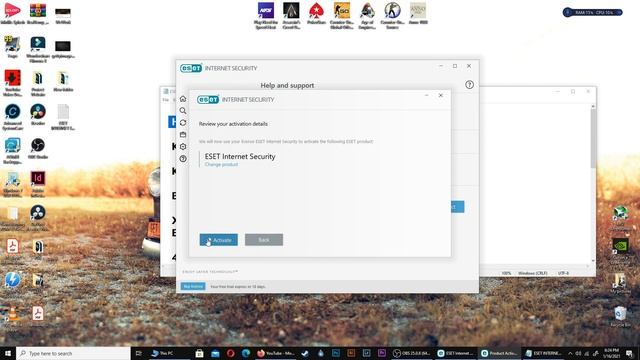Open Setup gear icon in ESET sidebar
640x360 pixels.
tap(183, 147)
